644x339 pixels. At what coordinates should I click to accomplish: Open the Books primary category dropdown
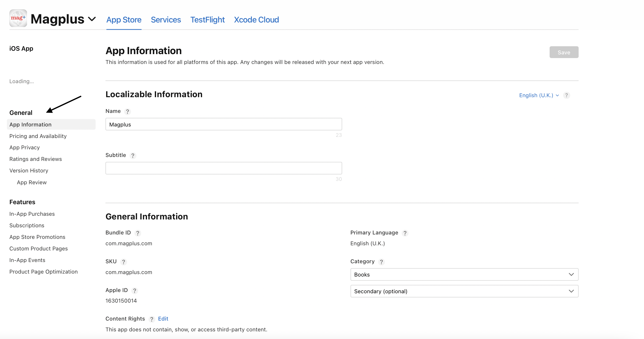click(x=464, y=275)
